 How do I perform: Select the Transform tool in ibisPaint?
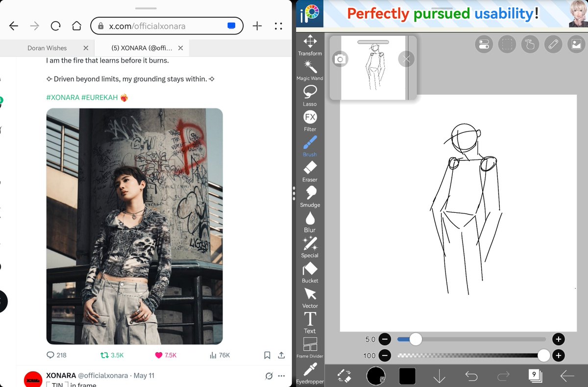[310, 46]
